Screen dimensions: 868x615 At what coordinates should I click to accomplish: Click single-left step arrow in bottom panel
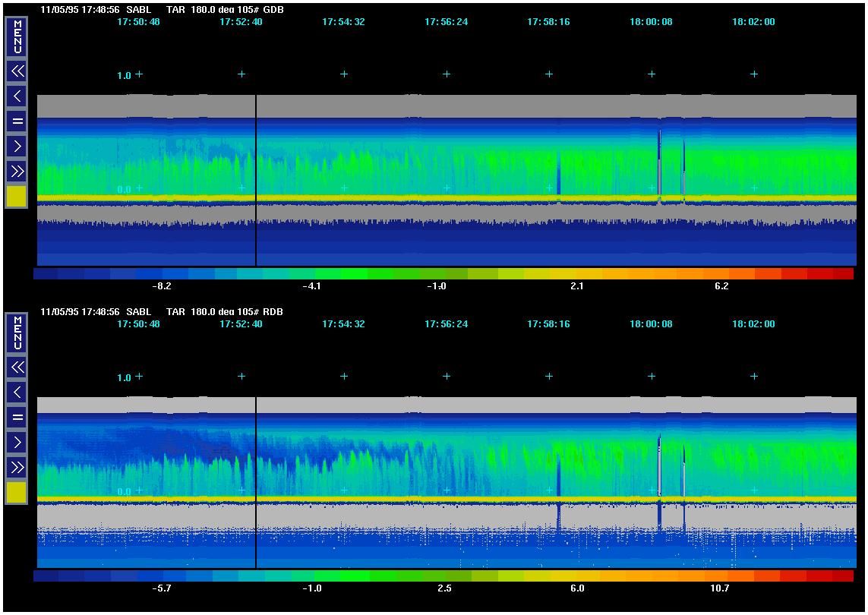pos(17,392)
